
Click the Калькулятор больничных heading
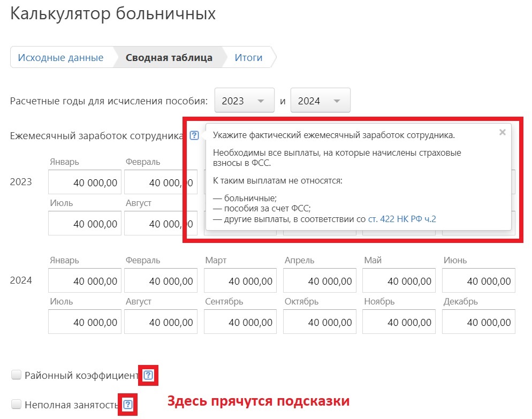[113, 14]
